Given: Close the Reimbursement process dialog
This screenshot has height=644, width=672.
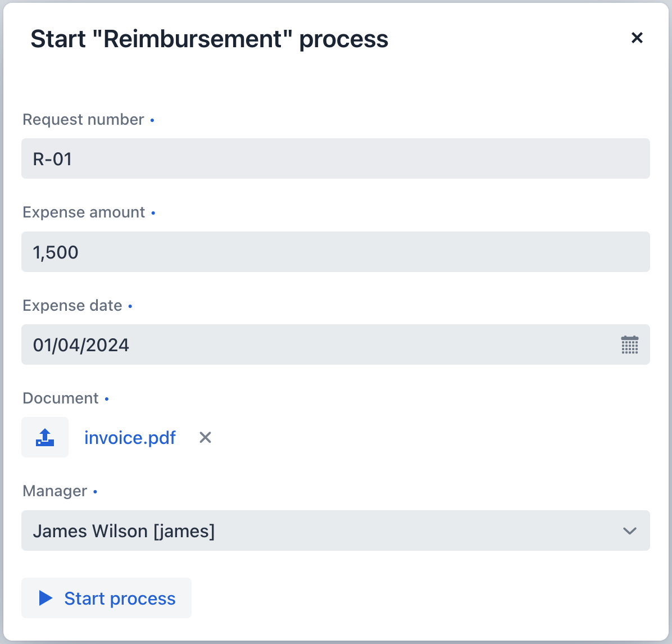Looking at the screenshot, I should pyautogui.click(x=637, y=38).
